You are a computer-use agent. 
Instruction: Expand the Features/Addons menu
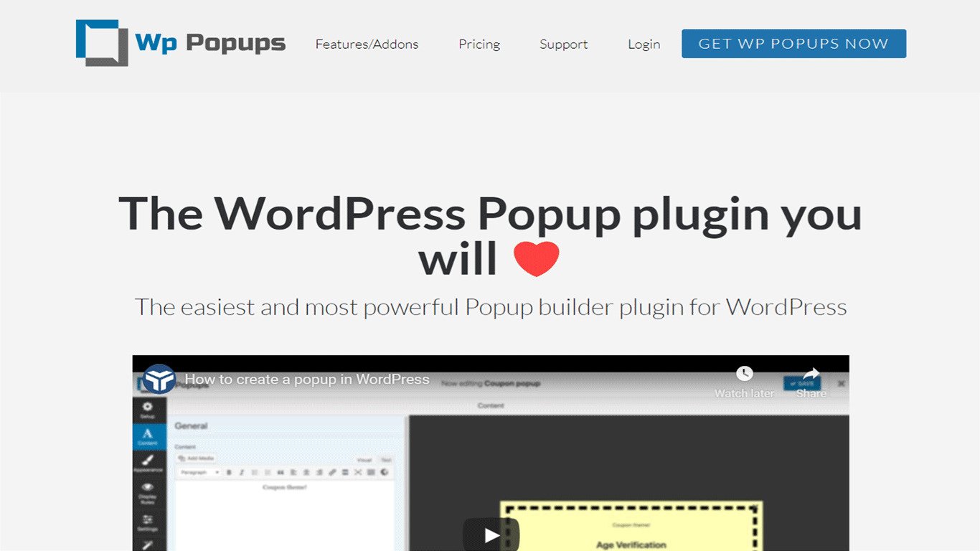click(367, 44)
